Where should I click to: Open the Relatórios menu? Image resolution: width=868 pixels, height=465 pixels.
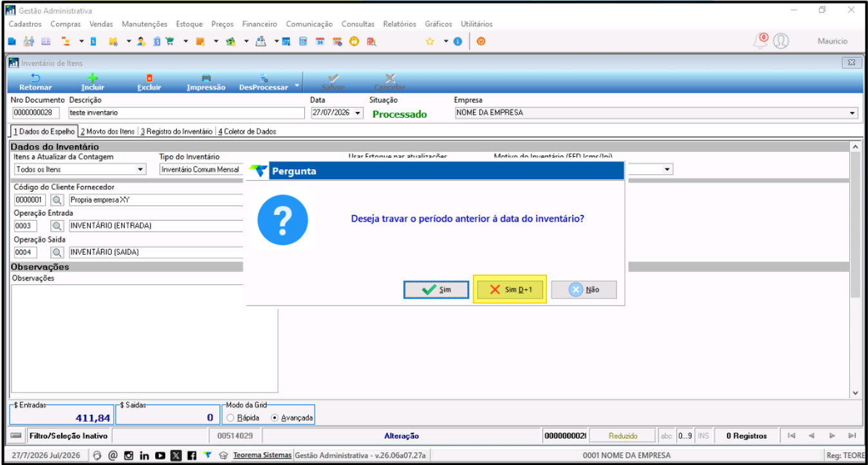[400, 24]
